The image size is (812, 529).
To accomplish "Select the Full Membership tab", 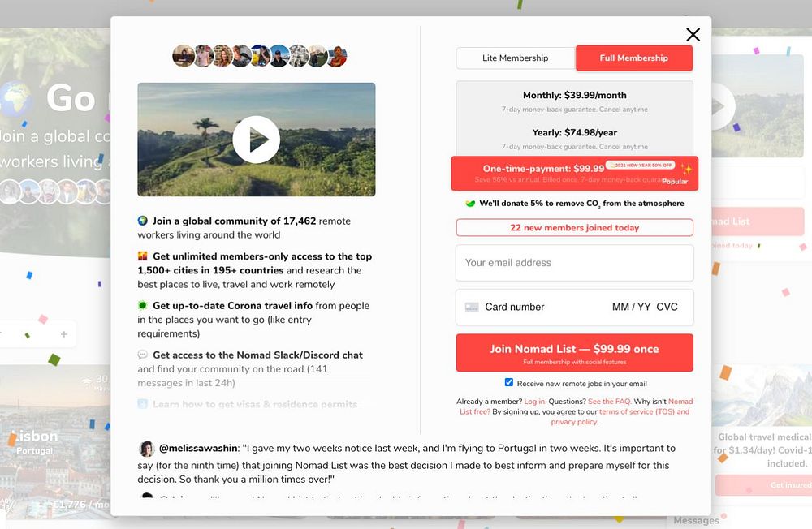I will pos(634,58).
